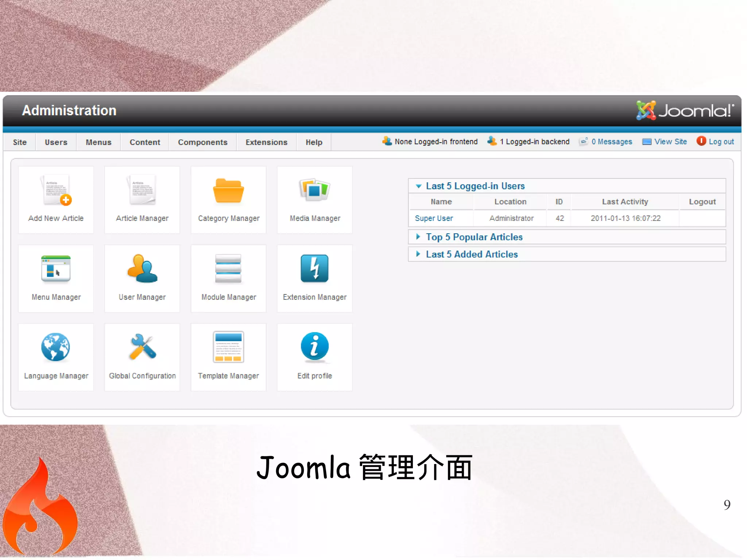The image size is (747, 560).
Task: Open the Media Manager icon
Action: pos(314,190)
